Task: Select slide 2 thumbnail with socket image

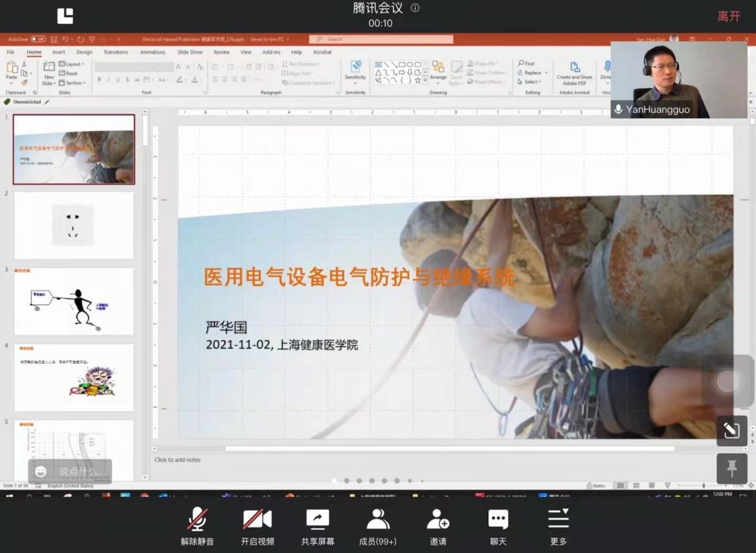Action: pyautogui.click(x=73, y=226)
